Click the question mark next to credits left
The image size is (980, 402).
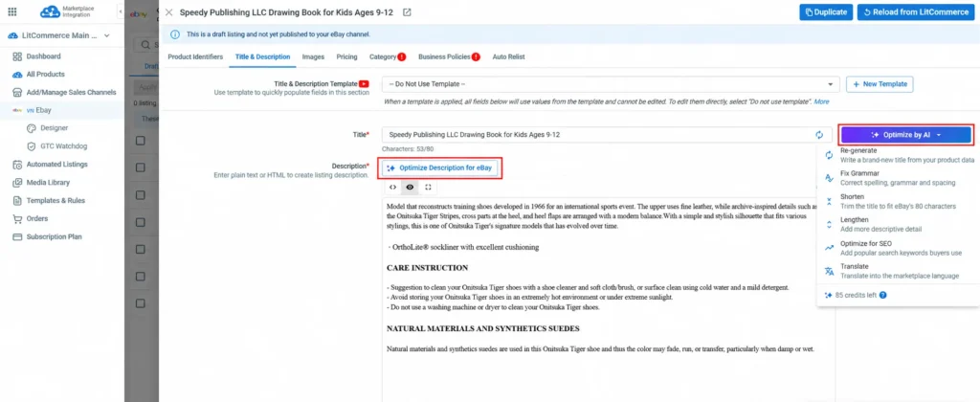click(882, 295)
